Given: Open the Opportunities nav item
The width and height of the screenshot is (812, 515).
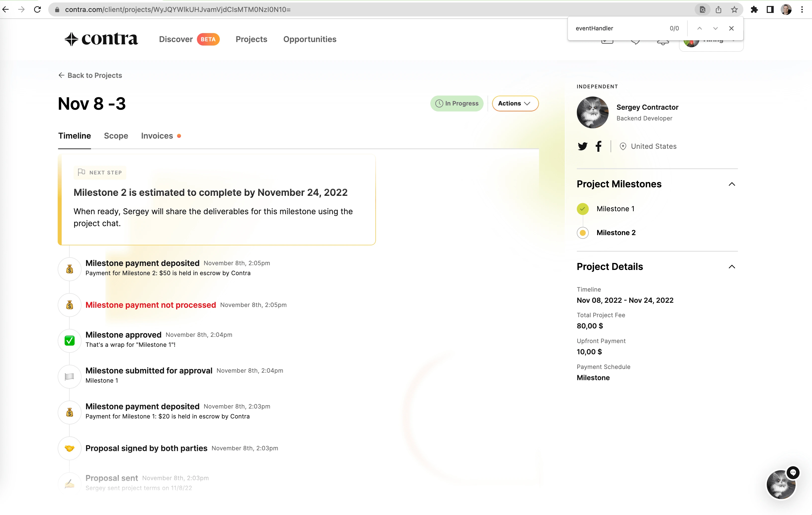Looking at the screenshot, I should [x=310, y=39].
